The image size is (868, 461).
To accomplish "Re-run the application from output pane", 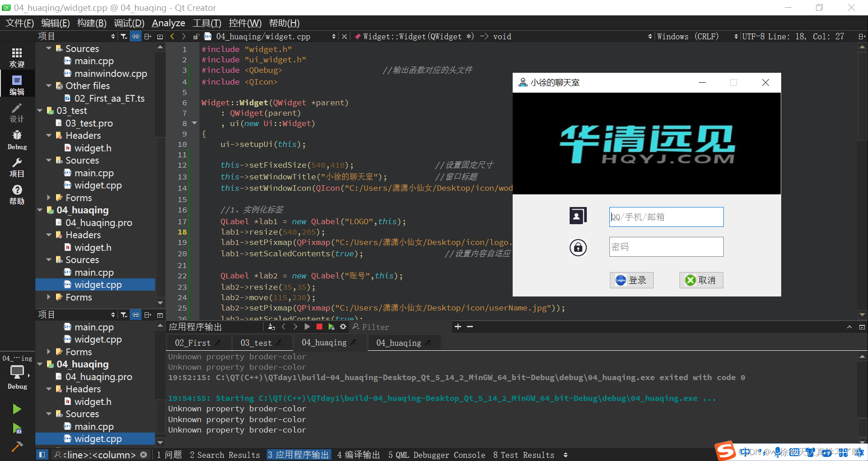I will coord(307,327).
